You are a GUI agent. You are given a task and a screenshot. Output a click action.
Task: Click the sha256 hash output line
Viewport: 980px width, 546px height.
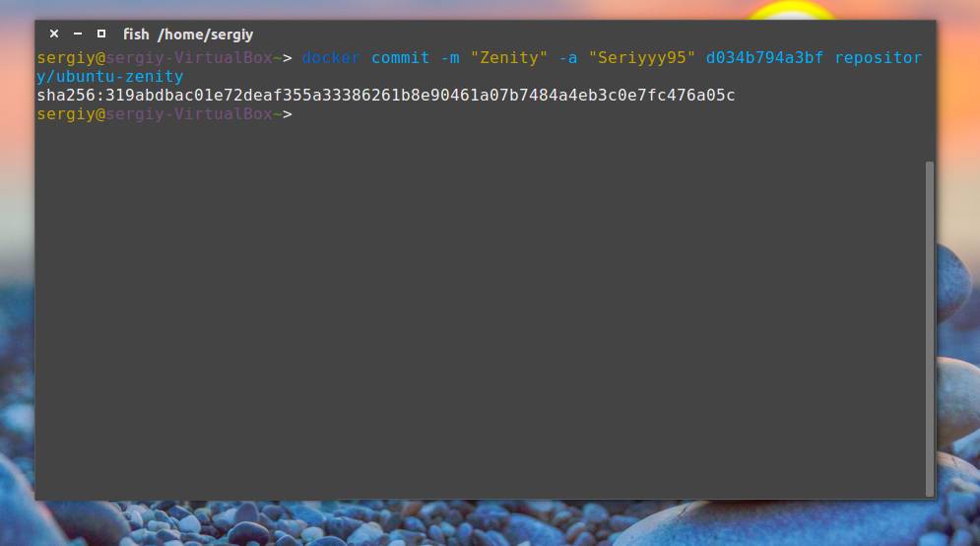coord(386,95)
